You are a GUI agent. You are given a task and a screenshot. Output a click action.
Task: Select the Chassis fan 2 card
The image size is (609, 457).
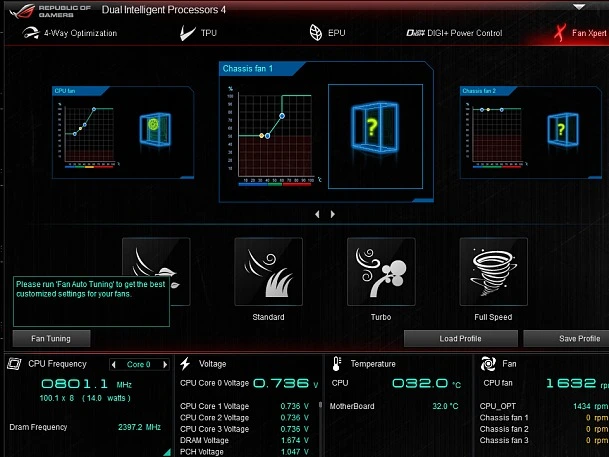531,132
